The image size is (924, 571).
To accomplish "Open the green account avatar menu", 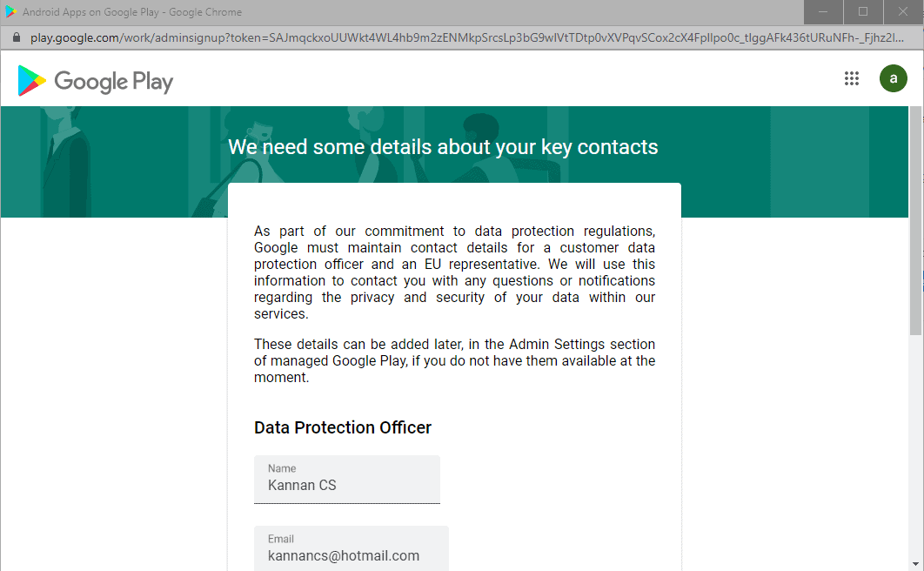I will coord(894,78).
